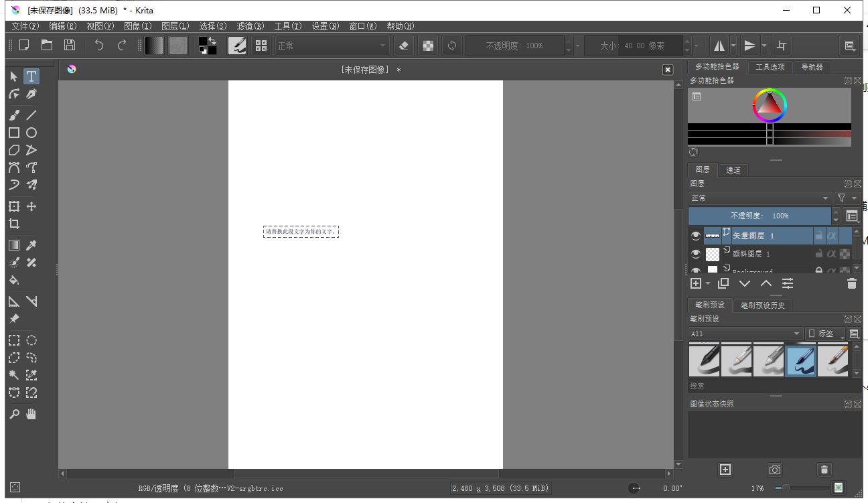Adjust the layer 不透明度 100% slider
Viewport: 868px width, 503px height.
tap(759, 216)
